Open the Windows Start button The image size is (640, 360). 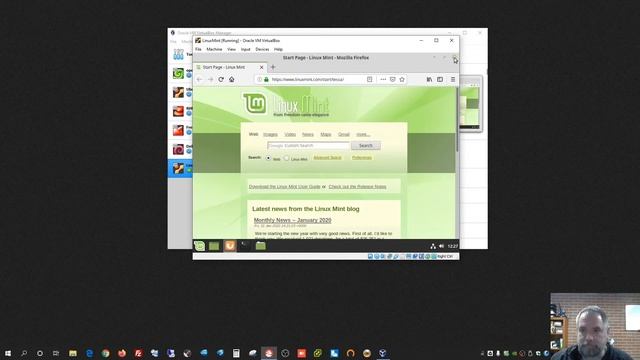[x=8, y=353]
